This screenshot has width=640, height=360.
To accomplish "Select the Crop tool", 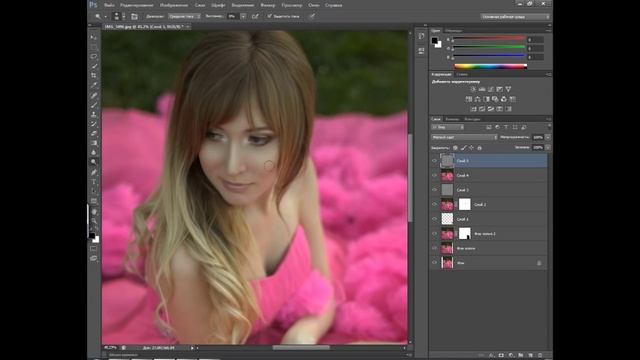I will (x=94, y=76).
